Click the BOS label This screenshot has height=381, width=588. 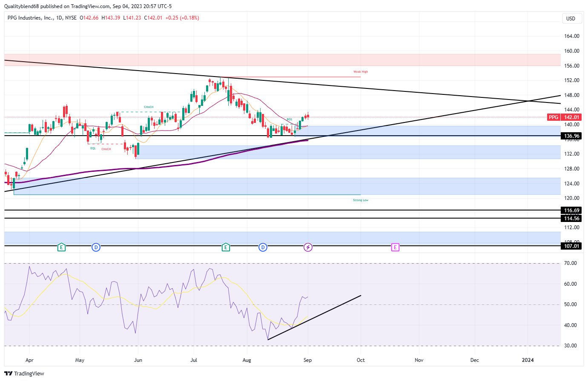(290, 119)
